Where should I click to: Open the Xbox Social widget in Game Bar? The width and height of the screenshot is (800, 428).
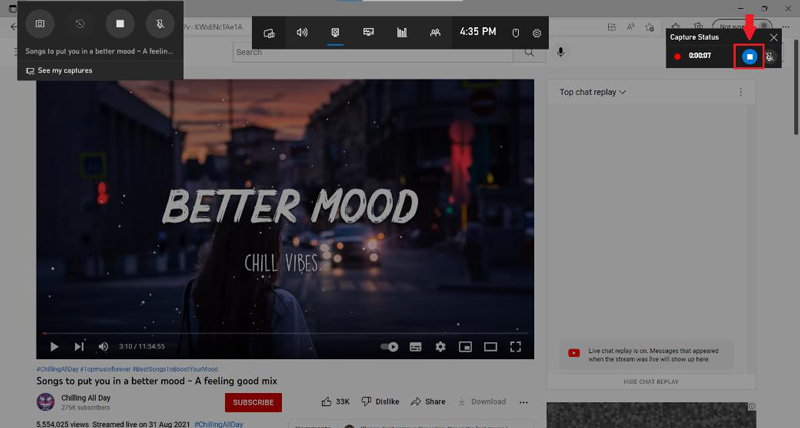435,33
